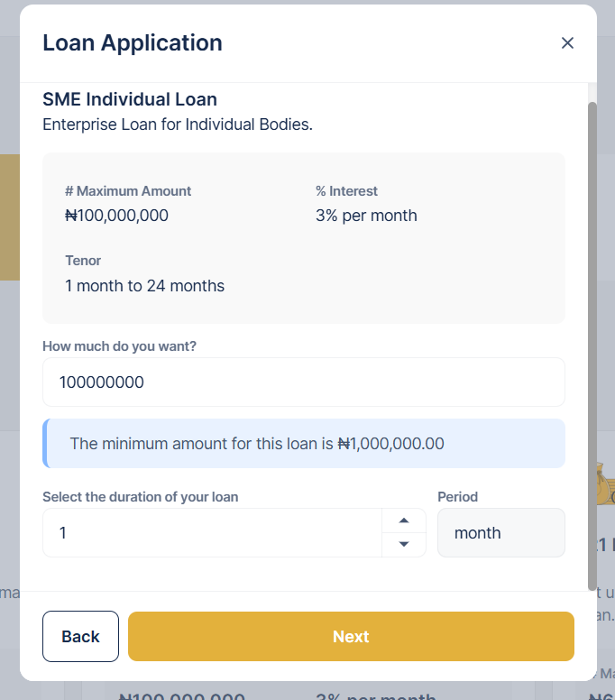
Task: Click the Period field showing month
Action: point(500,533)
